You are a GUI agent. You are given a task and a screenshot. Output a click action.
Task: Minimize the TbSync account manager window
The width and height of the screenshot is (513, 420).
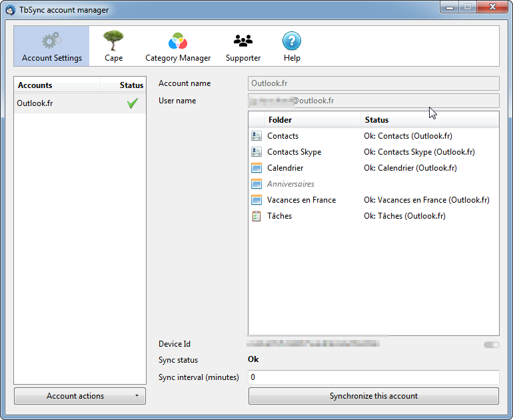tap(450, 7)
